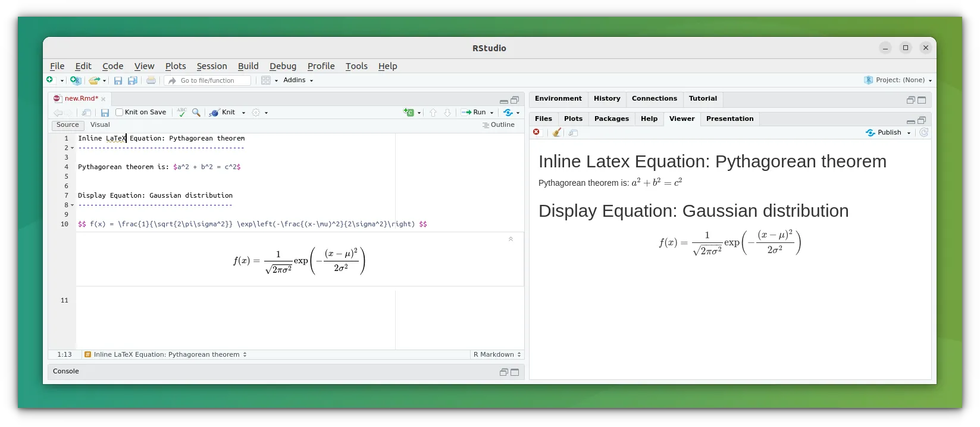This screenshot has width=980, height=427.
Task: Click the create project icon
Action: coord(75,80)
